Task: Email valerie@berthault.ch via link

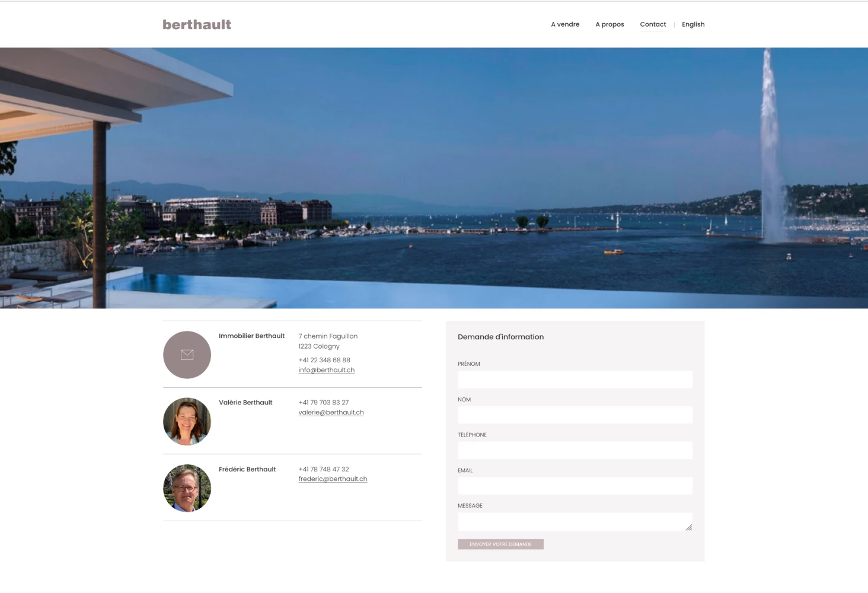Action: (331, 413)
